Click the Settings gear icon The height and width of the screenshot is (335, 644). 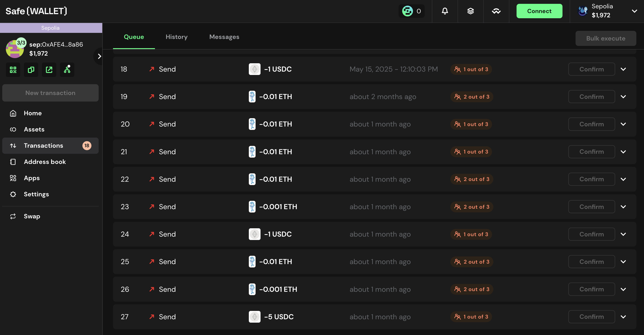click(13, 194)
